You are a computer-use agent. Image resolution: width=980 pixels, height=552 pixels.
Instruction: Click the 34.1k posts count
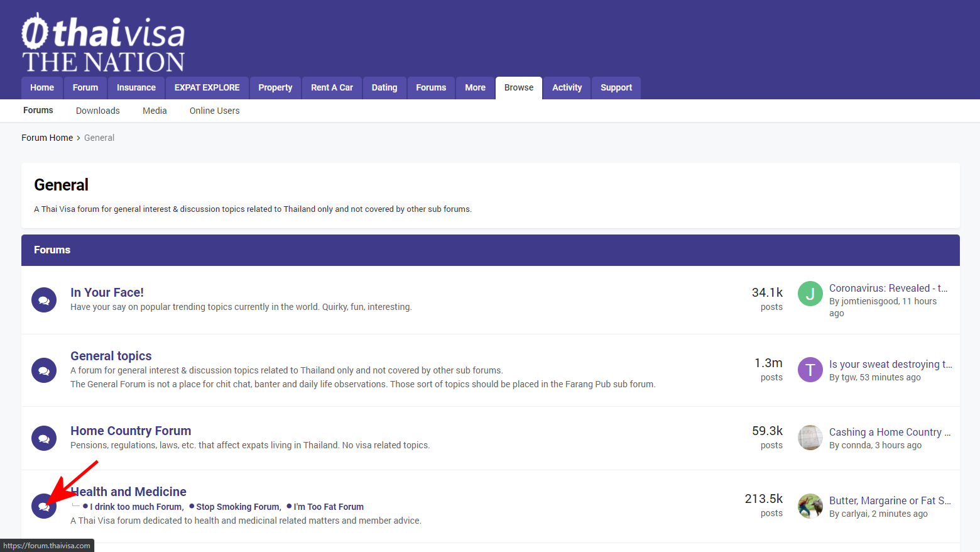tap(767, 299)
